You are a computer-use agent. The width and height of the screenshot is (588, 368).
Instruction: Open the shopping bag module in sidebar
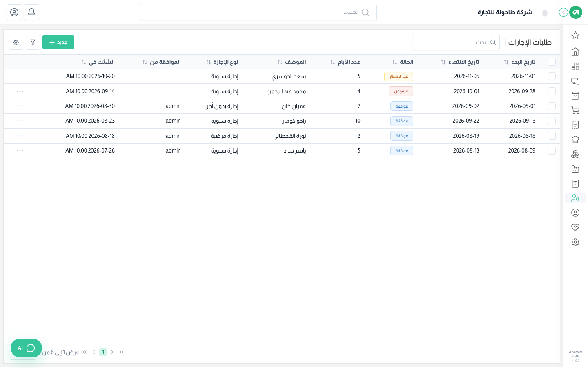pos(575,96)
